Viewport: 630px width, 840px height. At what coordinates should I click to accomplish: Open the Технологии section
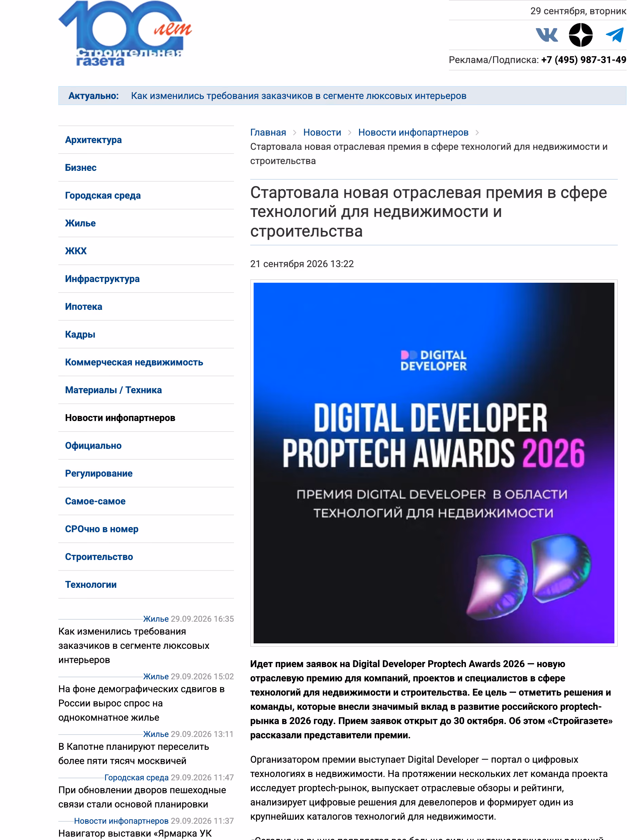(91, 584)
